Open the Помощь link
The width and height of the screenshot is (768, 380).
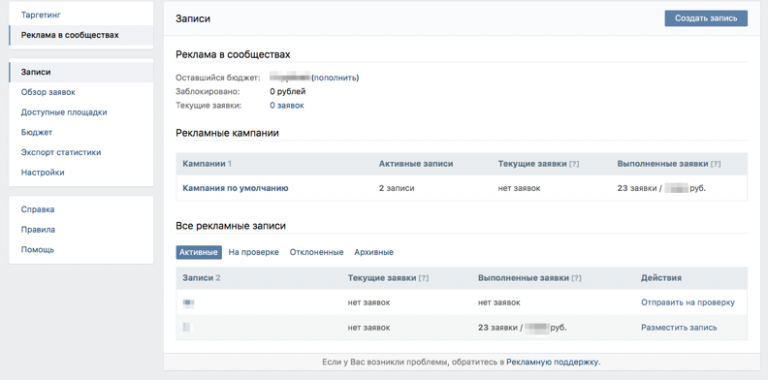tap(37, 250)
